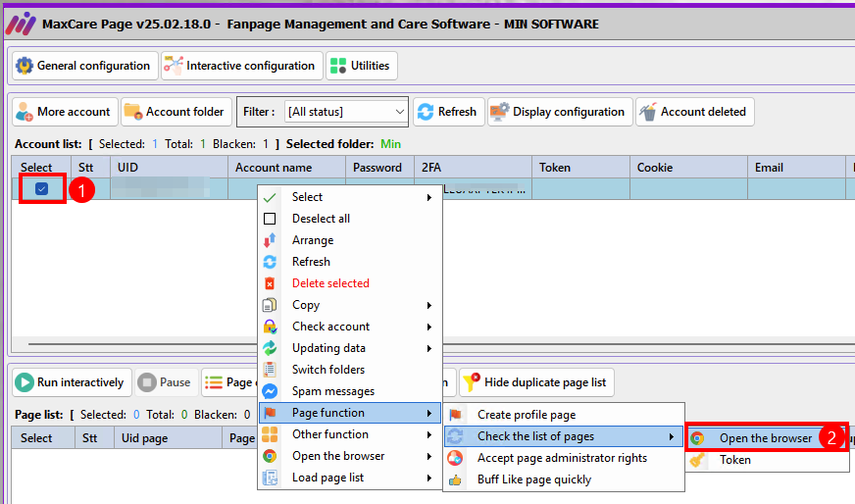Click the Interactive configuration icon

(174, 66)
